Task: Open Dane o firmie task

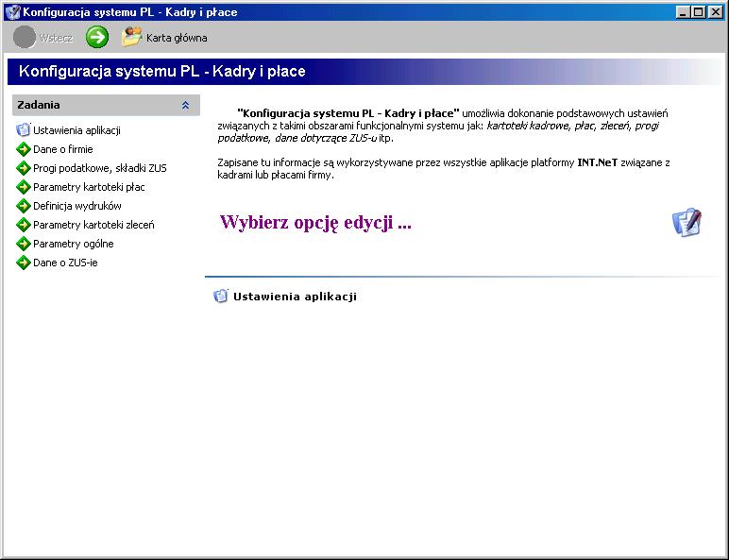Action: 63,149
